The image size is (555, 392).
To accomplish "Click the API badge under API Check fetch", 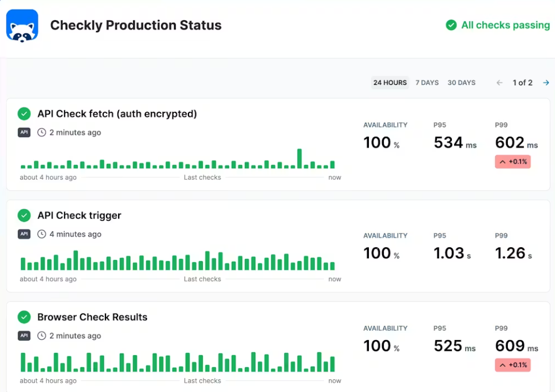I will 24,133.
